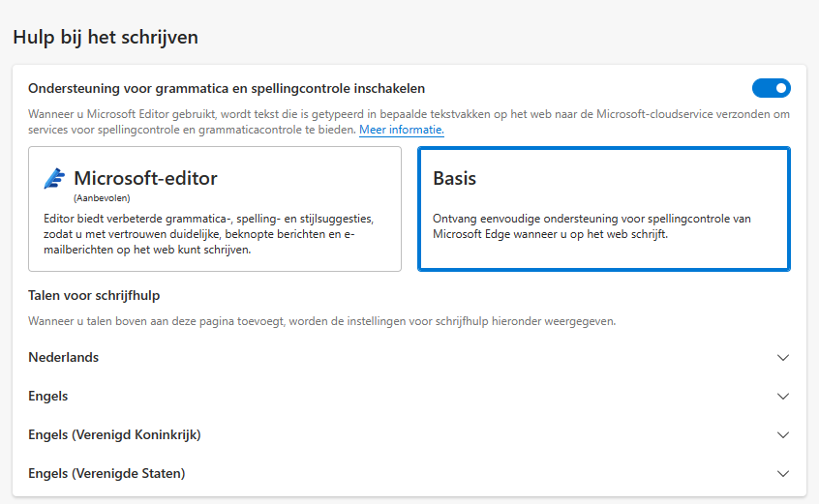Screen dimensions: 819x504
Task: Click the 'Hulp bij het schrijven' heading
Action: pyautogui.click(x=106, y=38)
